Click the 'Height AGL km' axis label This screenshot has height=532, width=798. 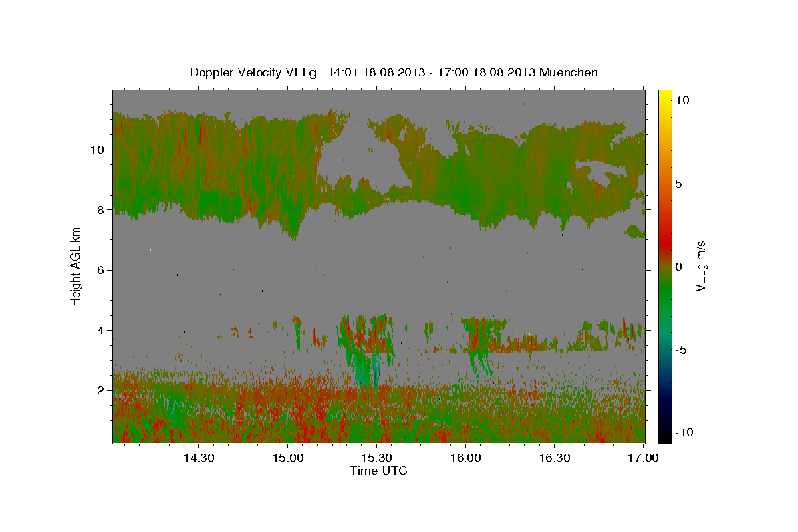[76, 265]
